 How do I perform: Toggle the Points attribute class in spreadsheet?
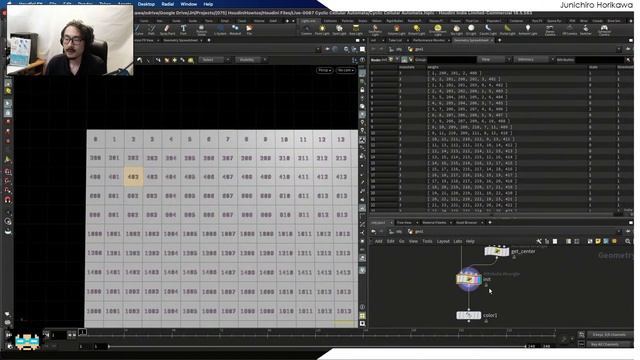391,60
